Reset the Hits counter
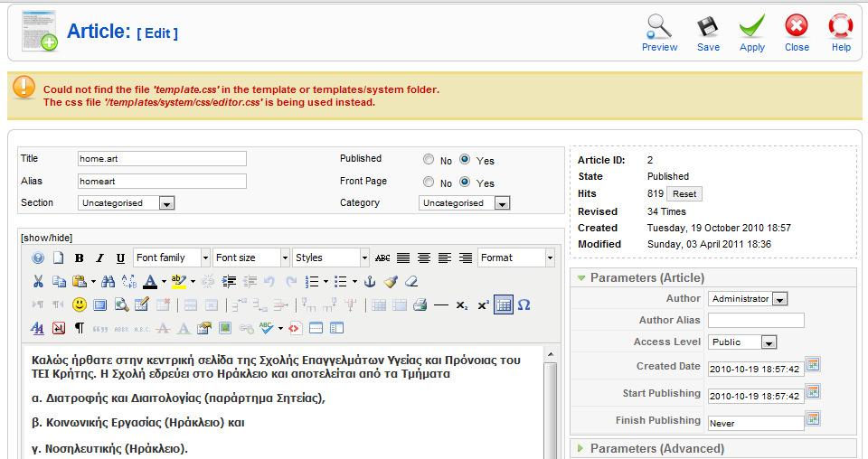 (x=684, y=194)
